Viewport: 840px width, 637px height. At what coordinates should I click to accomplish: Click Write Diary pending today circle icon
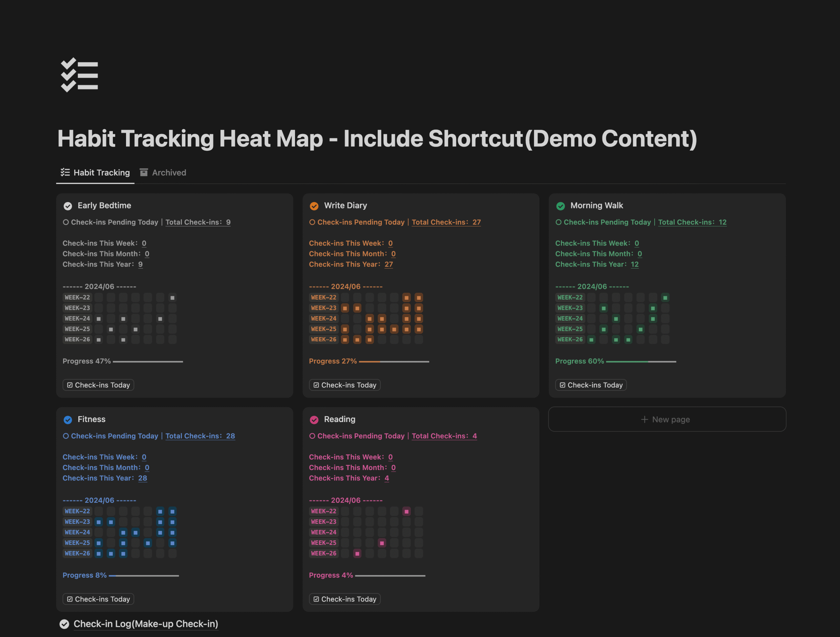coord(312,222)
